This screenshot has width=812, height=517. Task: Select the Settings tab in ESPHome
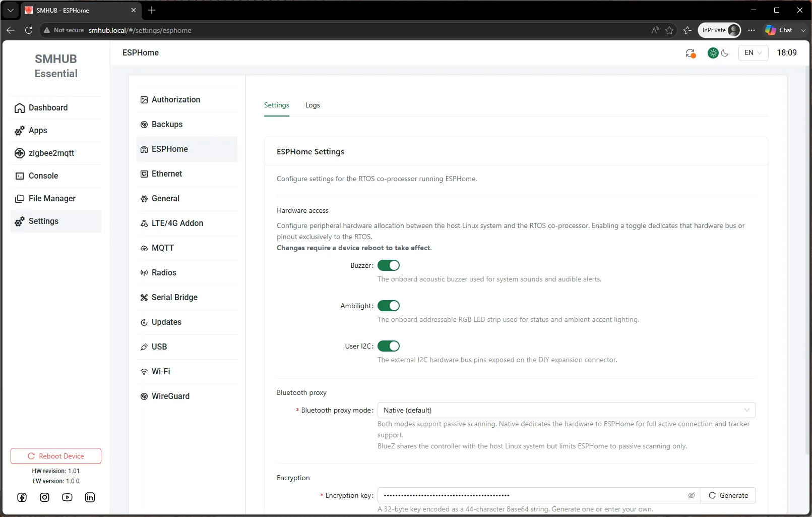point(277,105)
